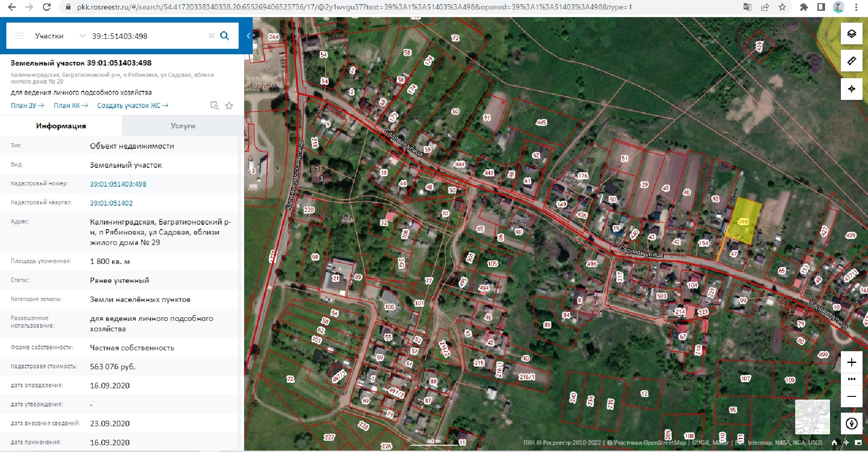Add the parcel to favorites
This screenshot has width=868, height=452.
[x=229, y=105]
